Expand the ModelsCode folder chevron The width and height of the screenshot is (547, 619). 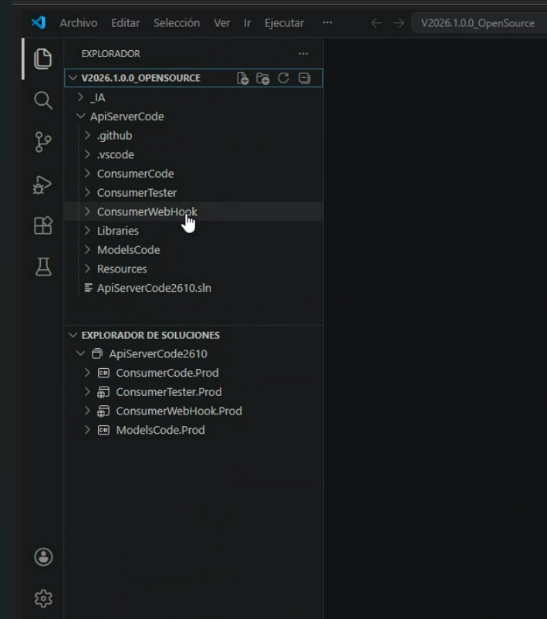pyautogui.click(x=88, y=249)
